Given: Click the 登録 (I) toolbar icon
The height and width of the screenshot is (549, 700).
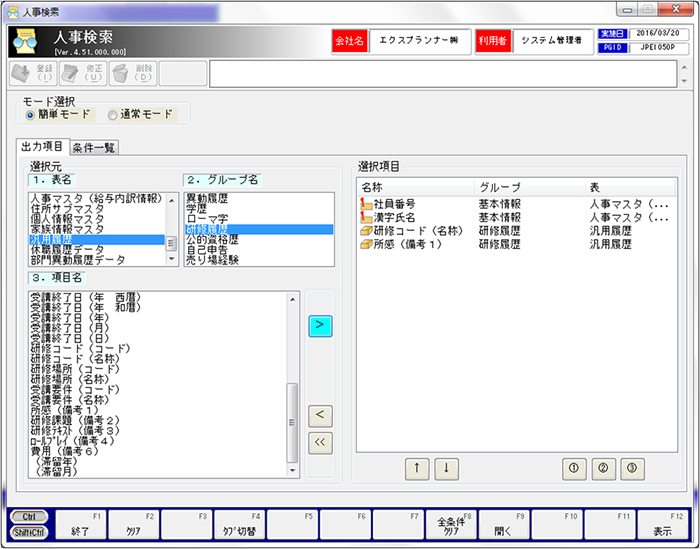Looking at the screenshot, I should (x=31, y=73).
